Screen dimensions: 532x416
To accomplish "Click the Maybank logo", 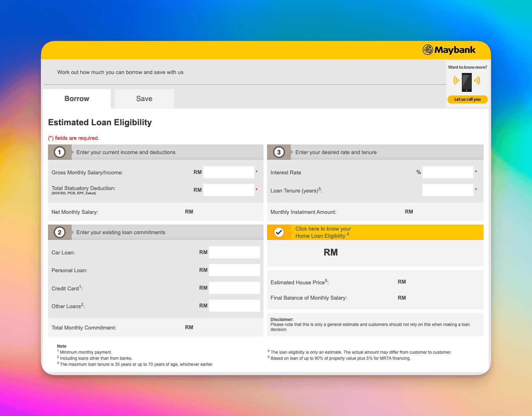I will coord(449,50).
